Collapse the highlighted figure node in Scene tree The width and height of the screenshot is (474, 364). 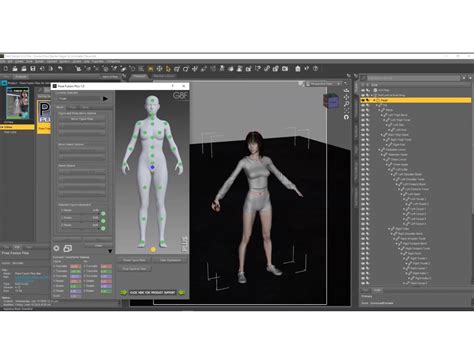coord(374,100)
